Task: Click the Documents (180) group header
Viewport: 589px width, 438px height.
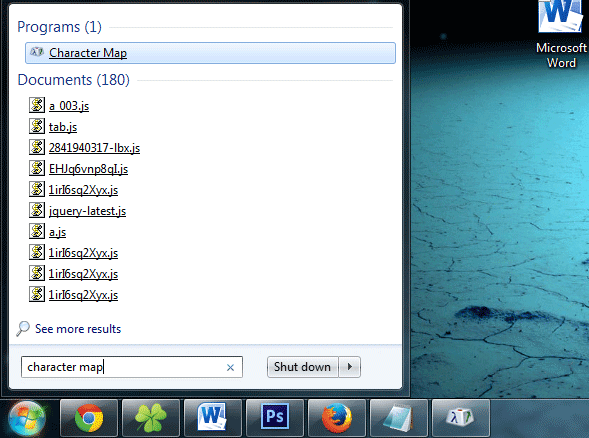Action: [74, 80]
